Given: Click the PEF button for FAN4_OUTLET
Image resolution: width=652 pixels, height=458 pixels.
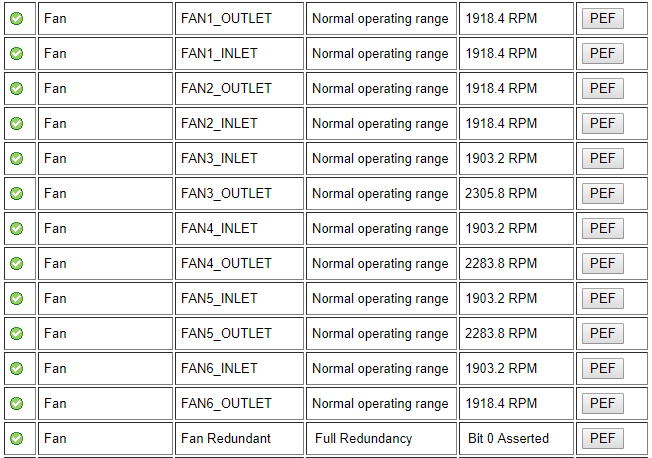Looking at the screenshot, I should click(x=603, y=263).
